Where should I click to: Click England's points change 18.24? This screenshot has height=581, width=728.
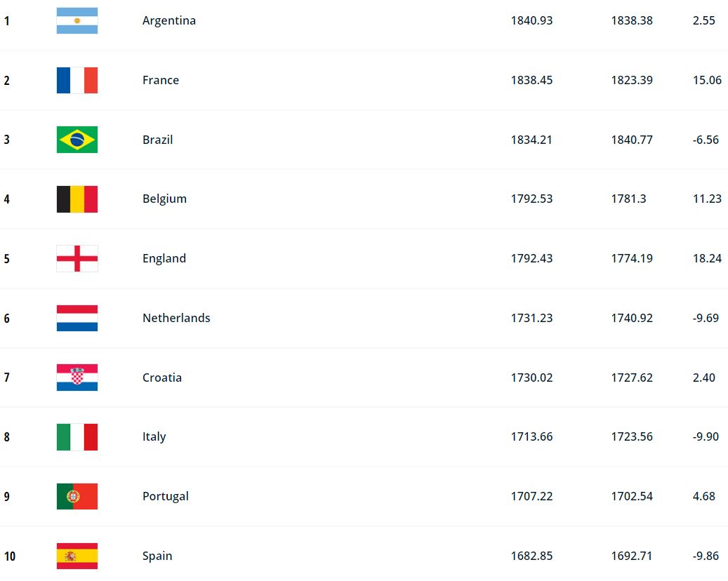707,258
